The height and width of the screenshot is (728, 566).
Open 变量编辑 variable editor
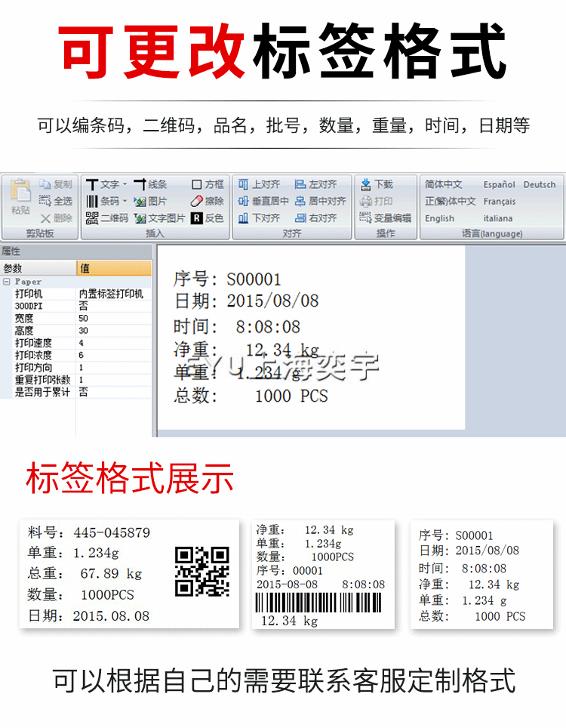point(366,218)
